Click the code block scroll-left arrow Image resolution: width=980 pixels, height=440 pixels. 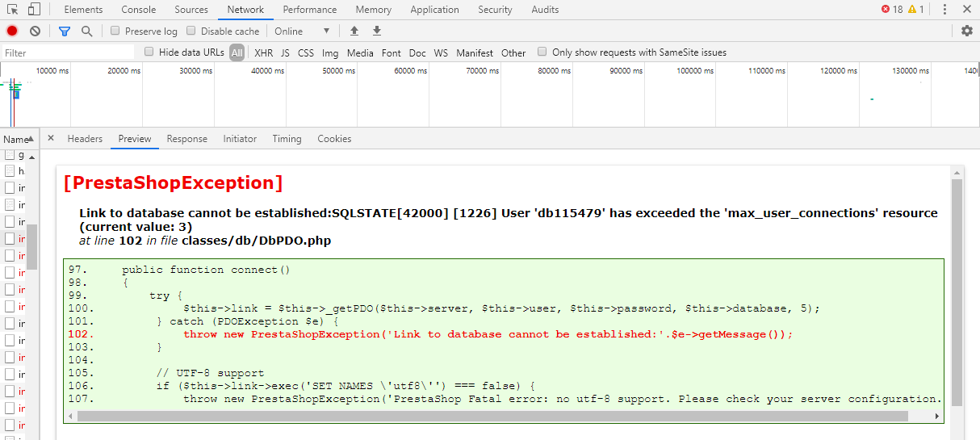[x=72, y=417]
